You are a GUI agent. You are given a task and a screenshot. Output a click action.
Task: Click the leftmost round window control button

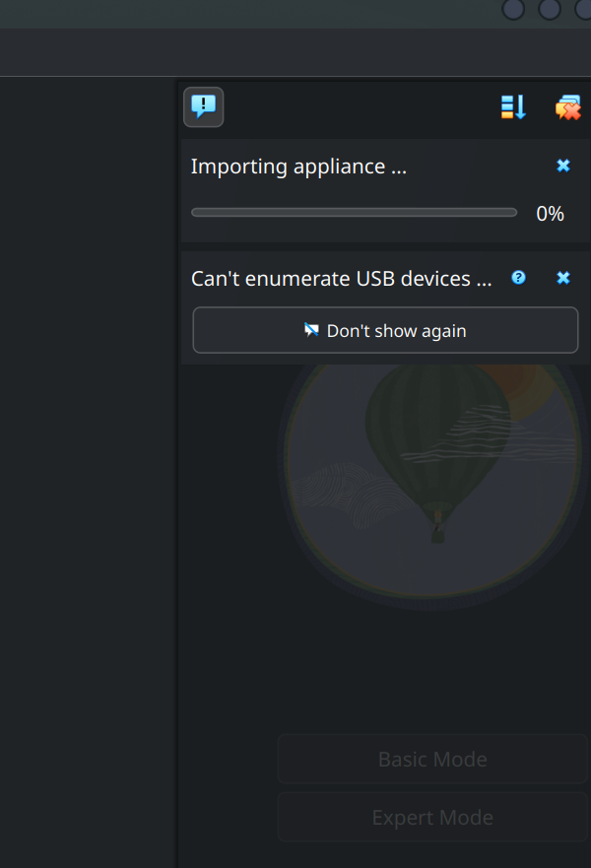pyautogui.click(x=513, y=9)
